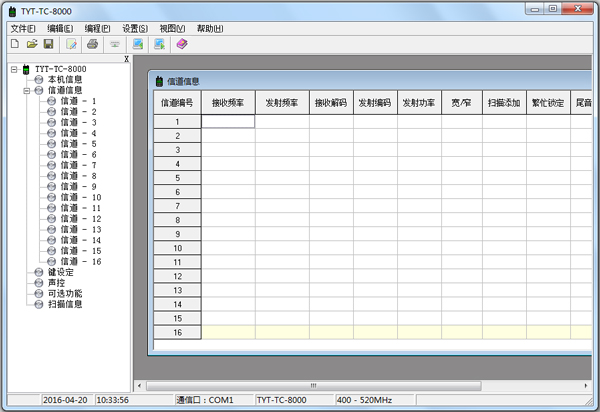Viewport: 600px width, 412px height.
Task: Select row header 16 in channel table
Action: [x=177, y=332]
